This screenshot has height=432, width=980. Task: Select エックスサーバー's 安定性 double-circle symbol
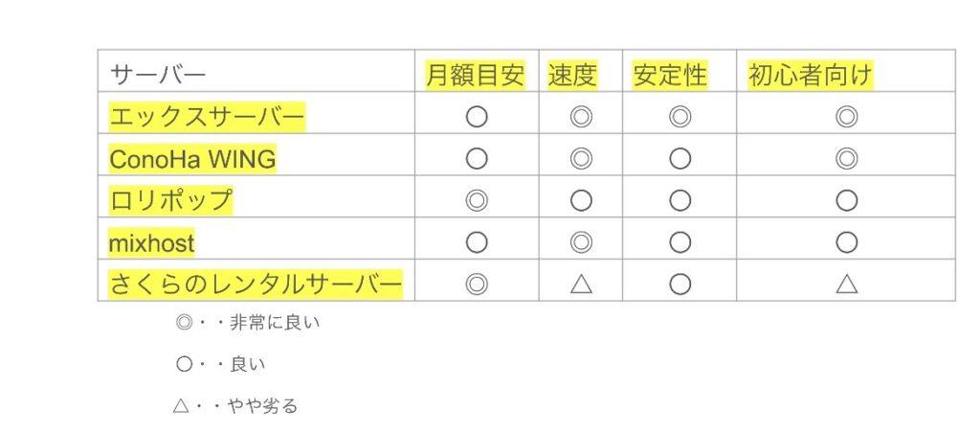tap(679, 117)
